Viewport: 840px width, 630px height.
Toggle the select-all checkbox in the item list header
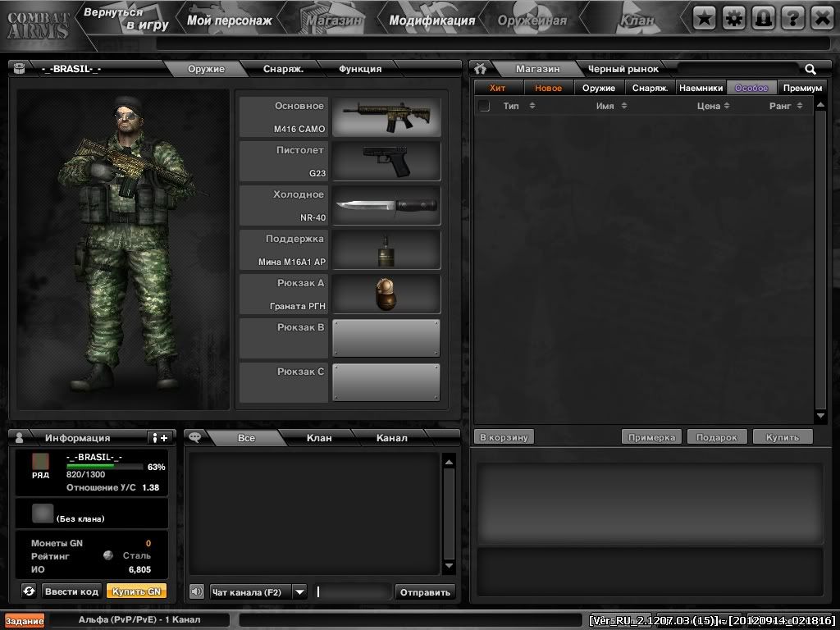point(482,106)
